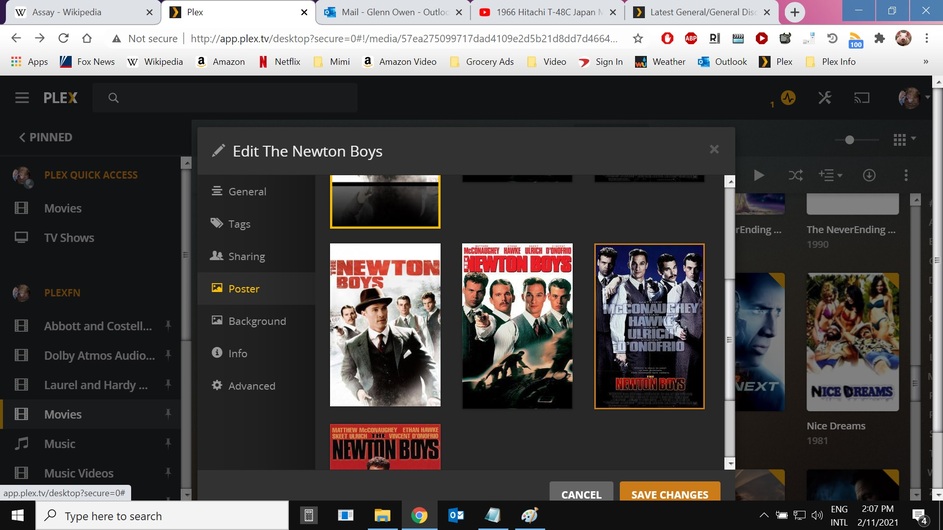943x530 pixels.
Task: Go back to Pinned sidebar view
Action: pyautogui.click(x=45, y=137)
